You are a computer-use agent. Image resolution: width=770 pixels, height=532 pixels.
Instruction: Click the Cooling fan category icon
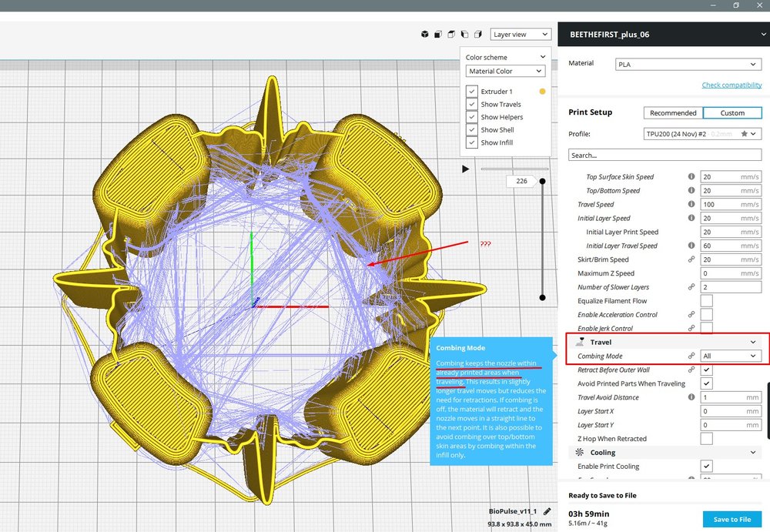580,452
